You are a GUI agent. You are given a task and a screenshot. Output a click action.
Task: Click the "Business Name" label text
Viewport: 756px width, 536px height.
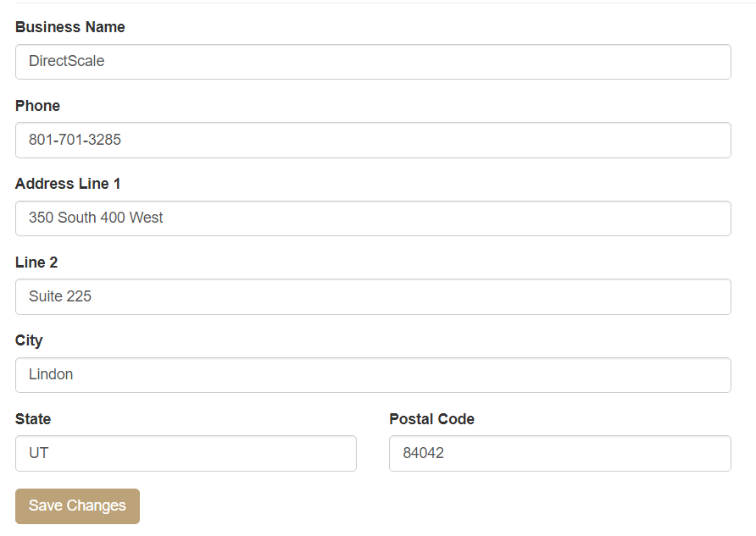70,27
